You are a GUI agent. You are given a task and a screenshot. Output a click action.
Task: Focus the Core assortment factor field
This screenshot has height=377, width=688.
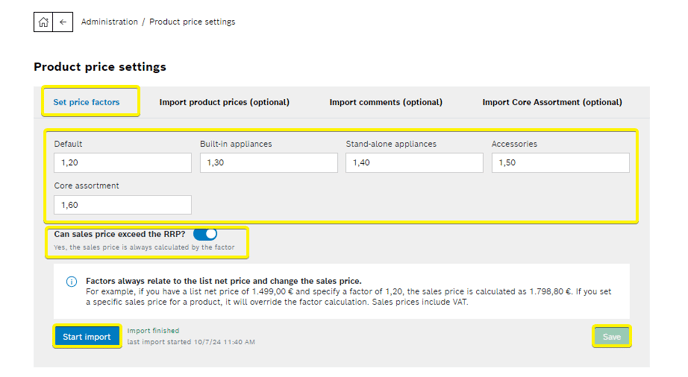tap(123, 205)
